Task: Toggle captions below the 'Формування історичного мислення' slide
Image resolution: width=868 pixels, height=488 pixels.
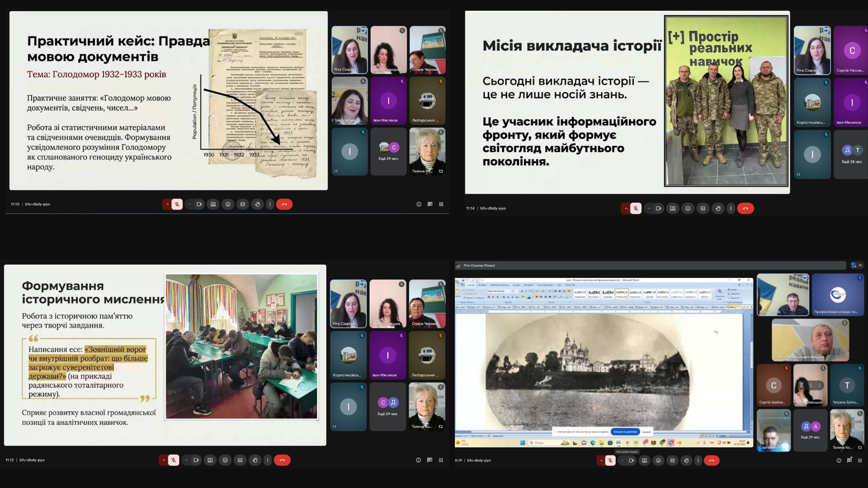Action: 240,460
